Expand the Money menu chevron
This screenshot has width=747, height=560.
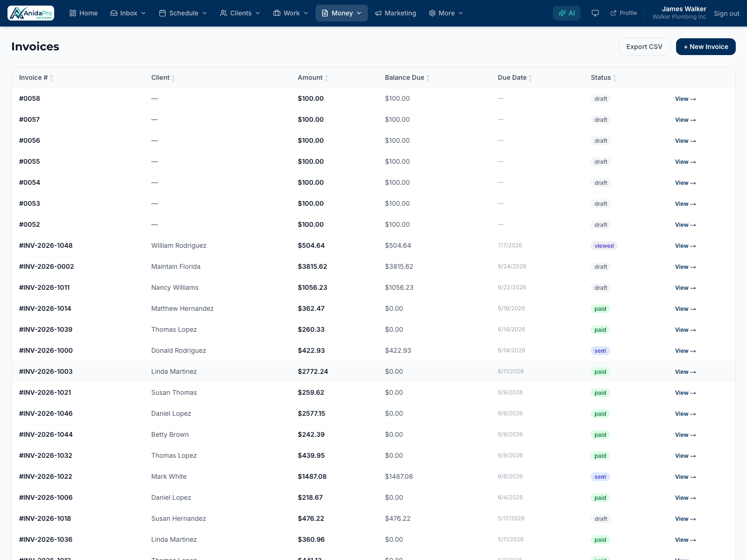[x=359, y=13]
